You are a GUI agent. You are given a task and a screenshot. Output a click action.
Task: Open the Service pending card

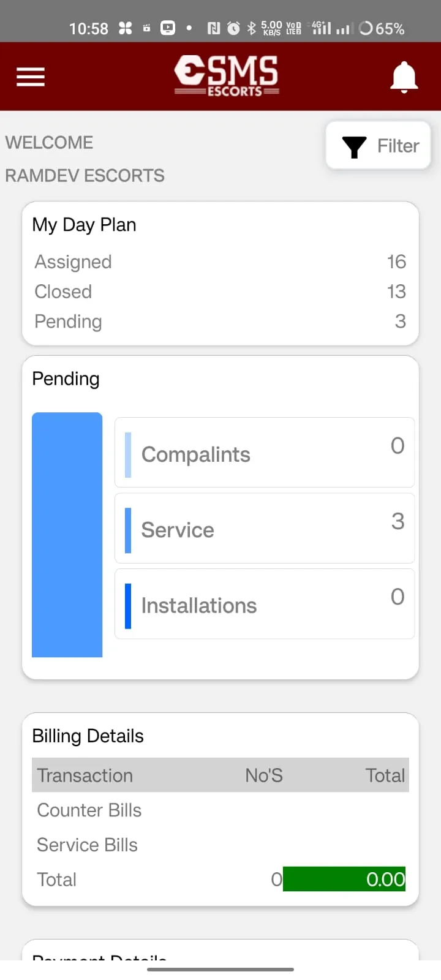(265, 529)
